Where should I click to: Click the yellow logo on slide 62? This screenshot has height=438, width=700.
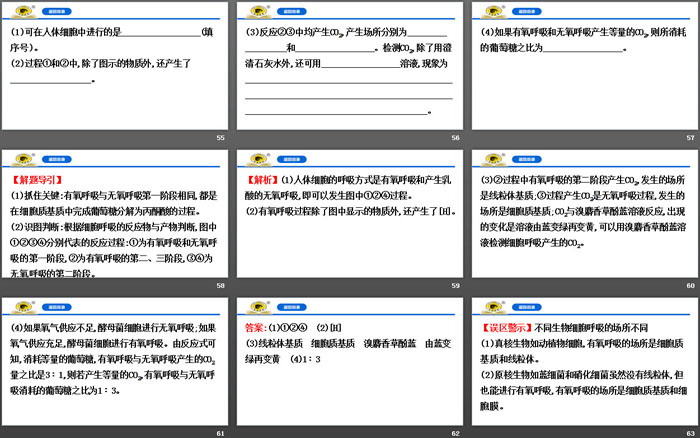(x=259, y=307)
